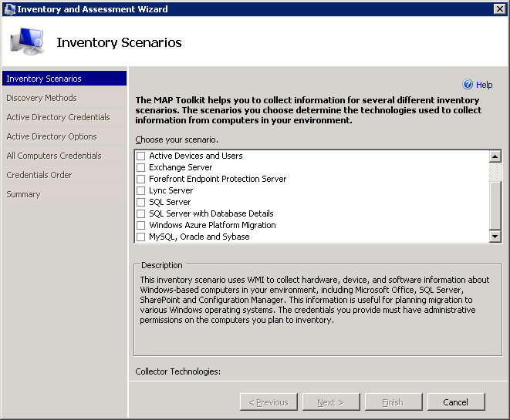Check the Active Devices and Users checkbox
This screenshot has width=510, height=420.
[140, 156]
